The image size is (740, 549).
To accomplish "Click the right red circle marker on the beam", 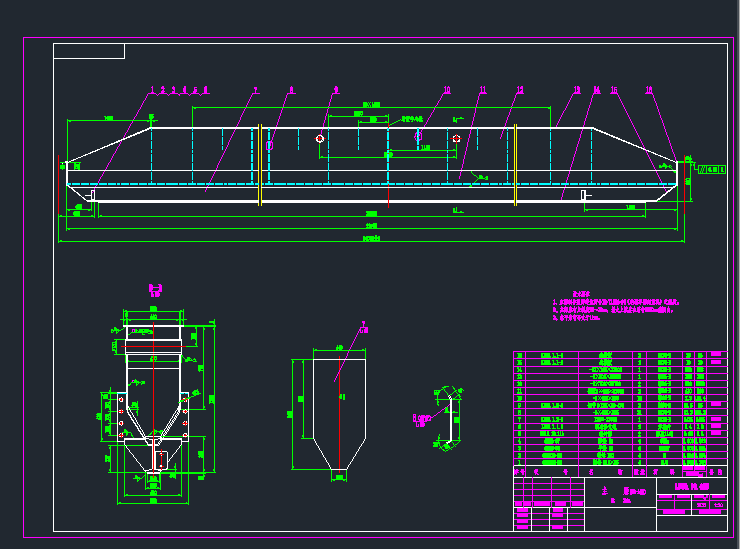I will (x=456, y=139).
